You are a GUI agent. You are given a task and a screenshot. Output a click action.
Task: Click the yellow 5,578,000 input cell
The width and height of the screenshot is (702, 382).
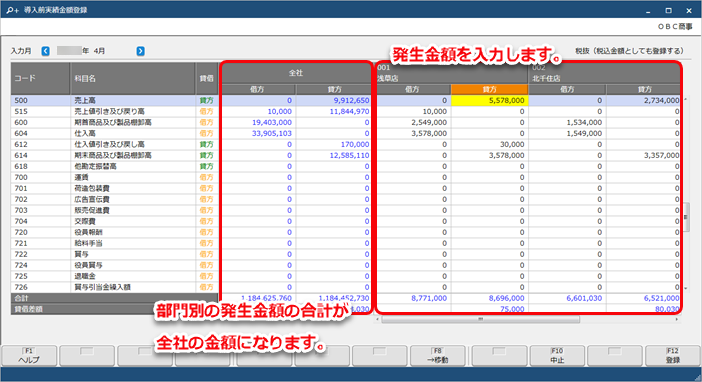tap(489, 100)
